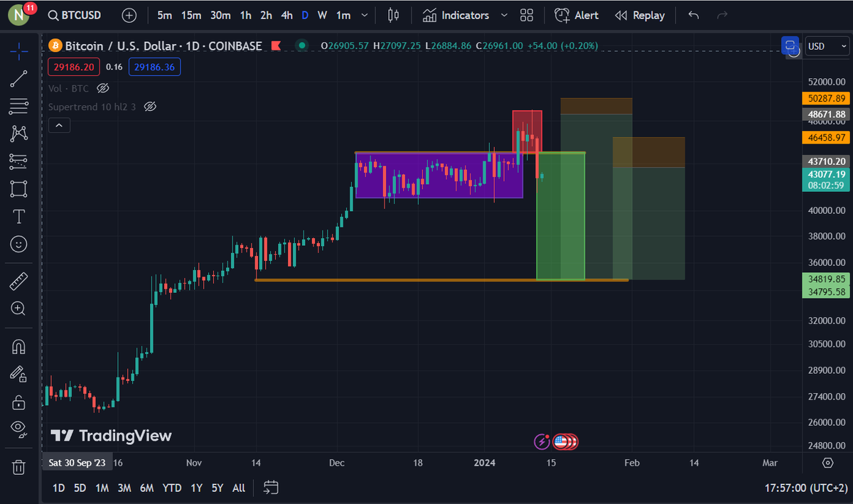This screenshot has width=853, height=504.
Task: Open timezone 17:57:00 (UTC+2) menu
Action: (x=808, y=488)
